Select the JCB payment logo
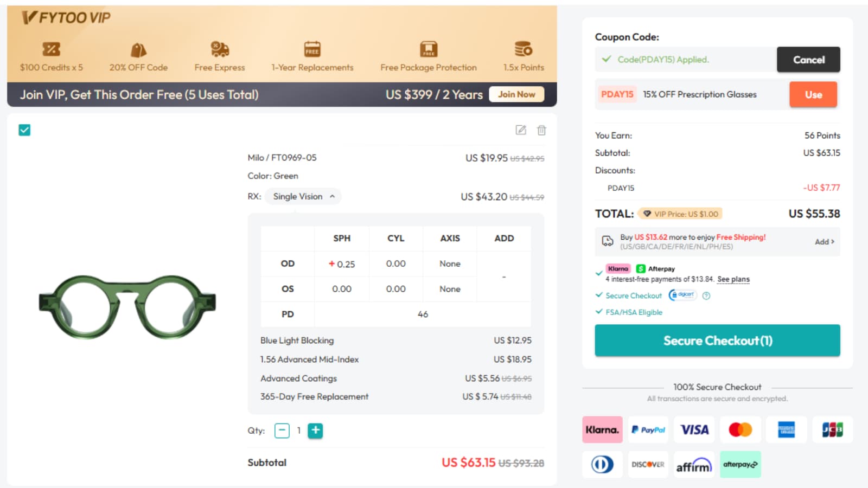The height and width of the screenshot is (488, 868). point(833,429)
